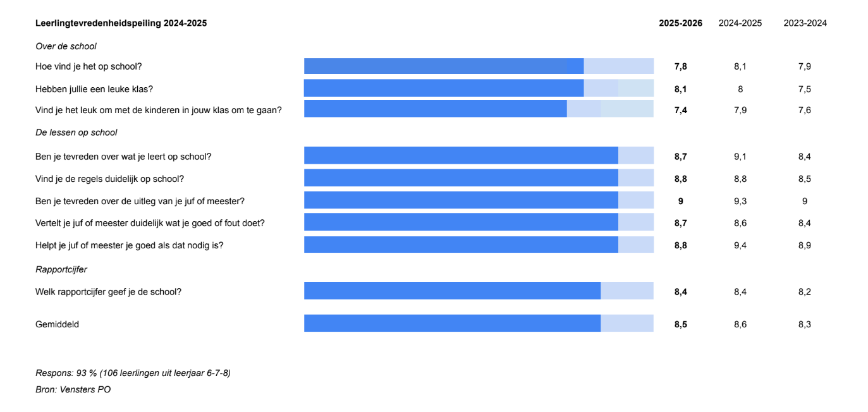Click the bar for 'Hoe vind je het op school?'
Screen dimensions: 868x412
(x=479, y=66)
